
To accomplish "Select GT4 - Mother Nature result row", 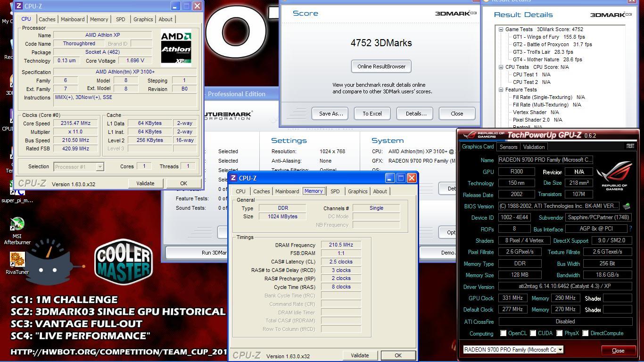I will click(x=547, y=59).
